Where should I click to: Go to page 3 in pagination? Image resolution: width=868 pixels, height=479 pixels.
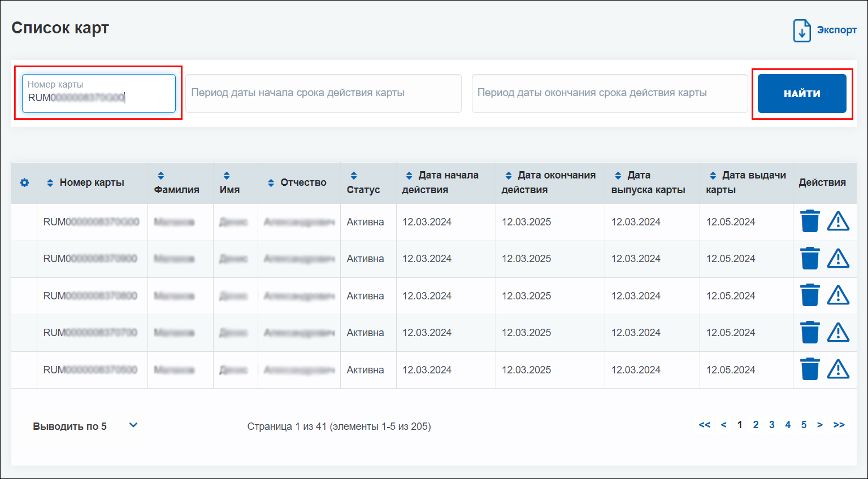point(771,425)
